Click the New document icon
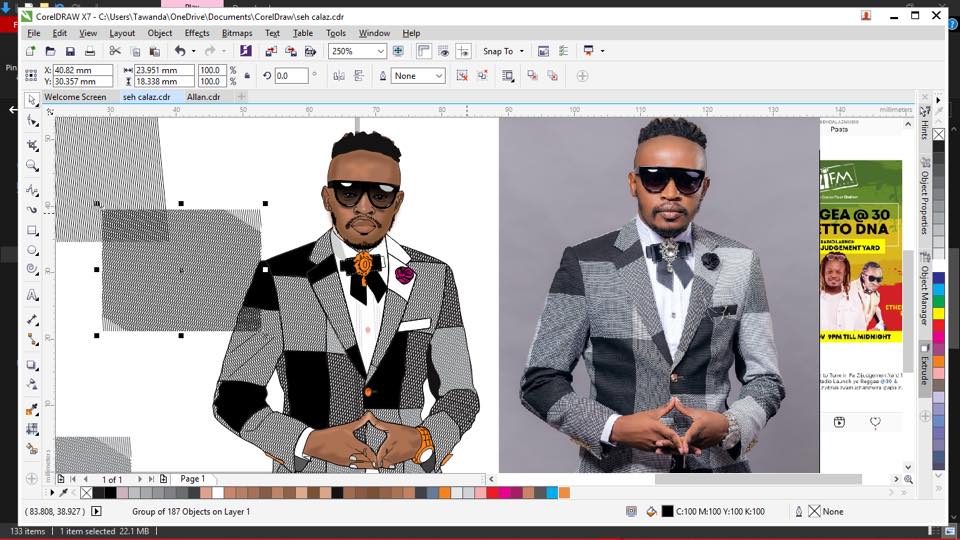This screenshot has width=960, height=540. point(31,51)
